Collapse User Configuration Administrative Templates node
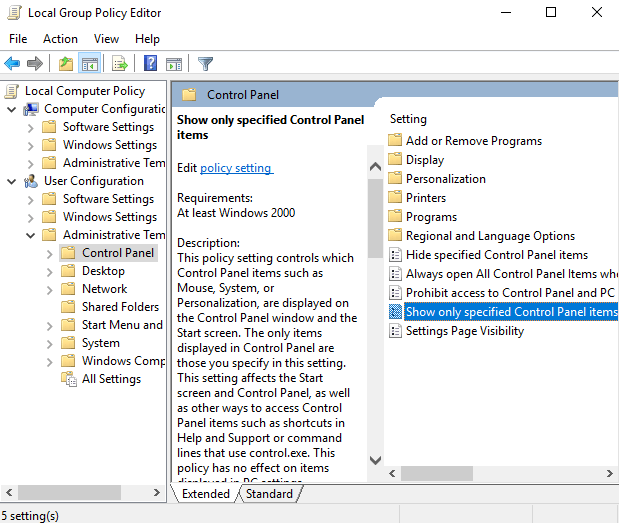 tap(30, 236)
